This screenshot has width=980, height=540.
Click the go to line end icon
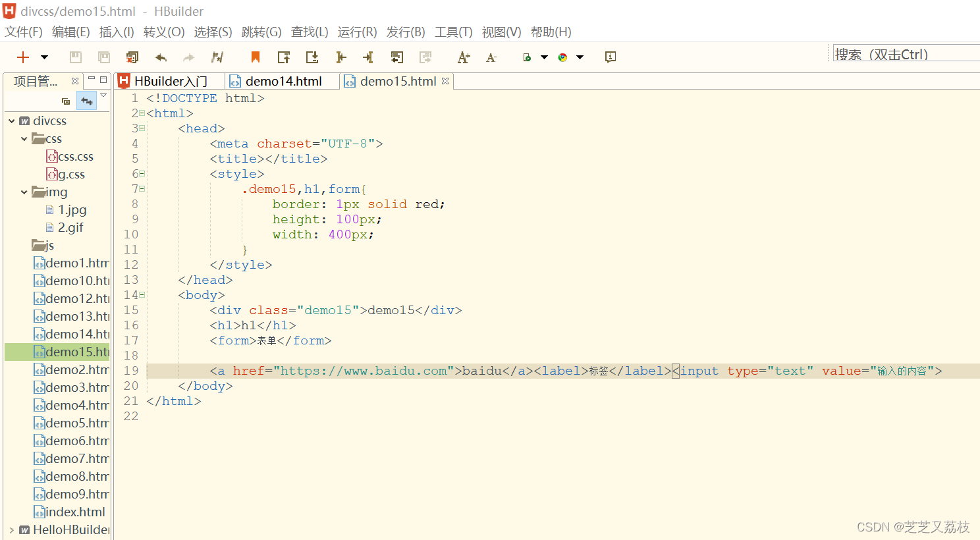368,57
